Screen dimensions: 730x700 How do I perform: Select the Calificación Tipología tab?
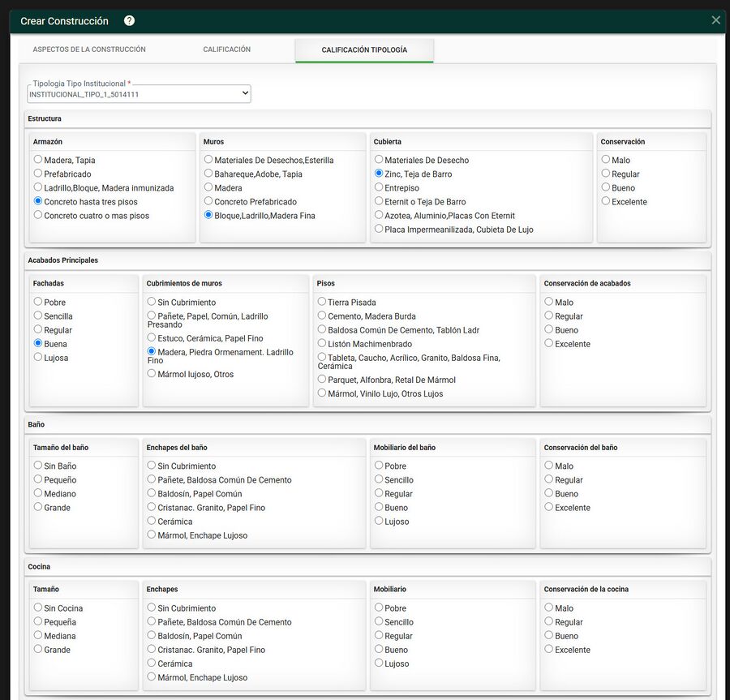point(364,49)
